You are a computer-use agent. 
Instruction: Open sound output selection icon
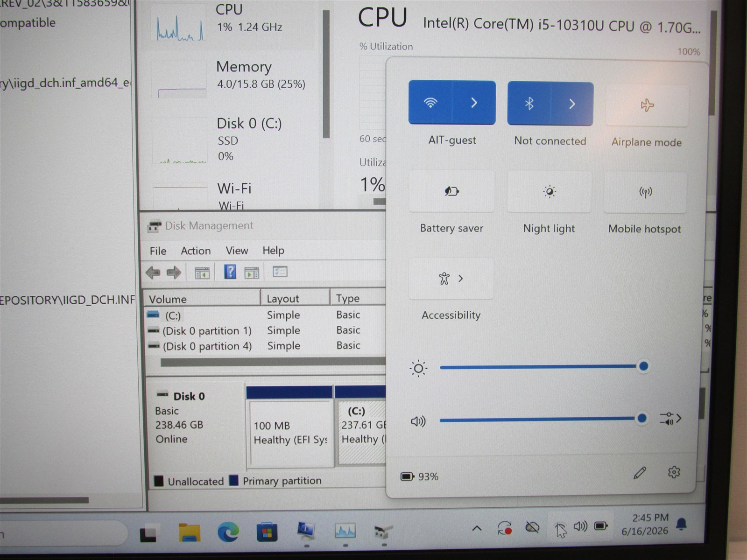[x=667, y=419]
